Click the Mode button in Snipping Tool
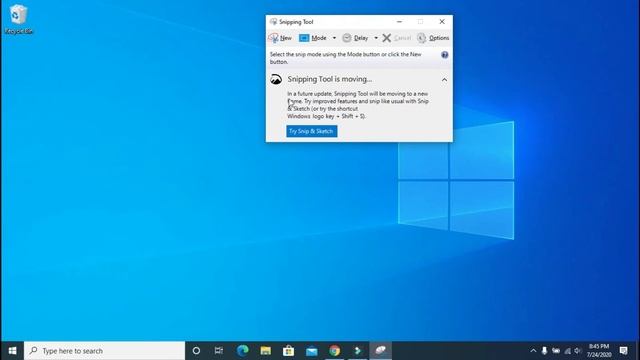 [x=313, y=38]
